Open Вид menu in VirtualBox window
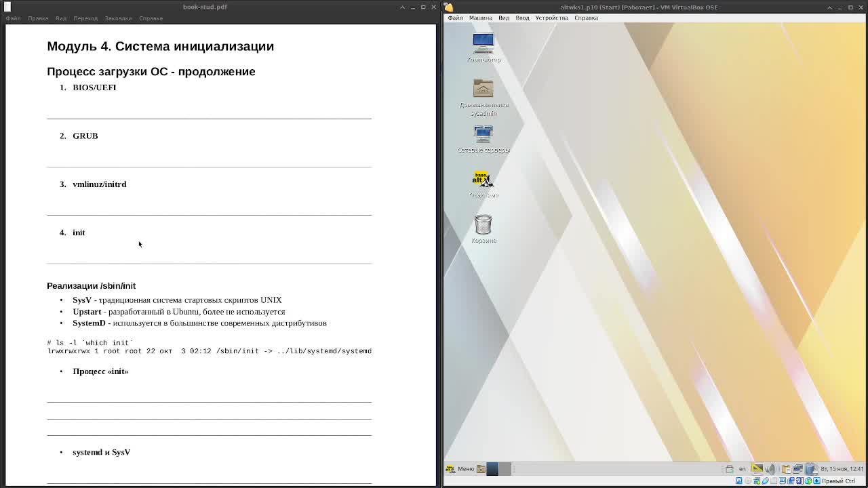Screen dimensions: 868x488 click(504, 18)
